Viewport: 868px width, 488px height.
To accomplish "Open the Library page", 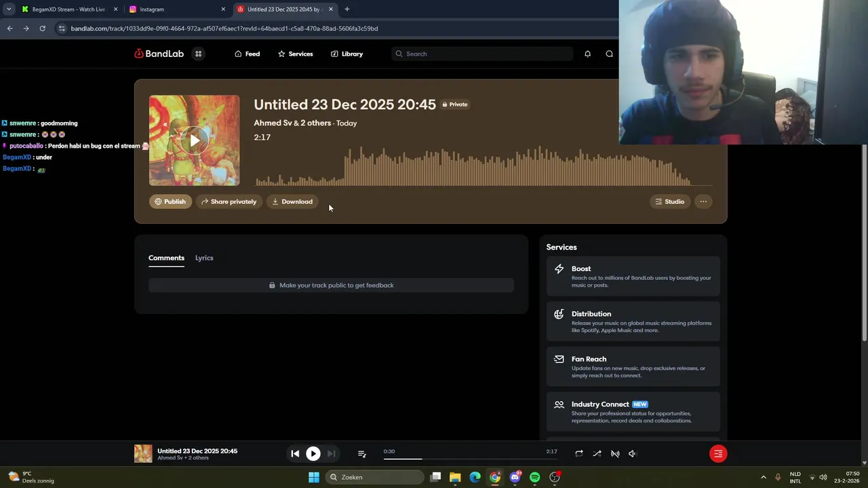I will [347, 54].
